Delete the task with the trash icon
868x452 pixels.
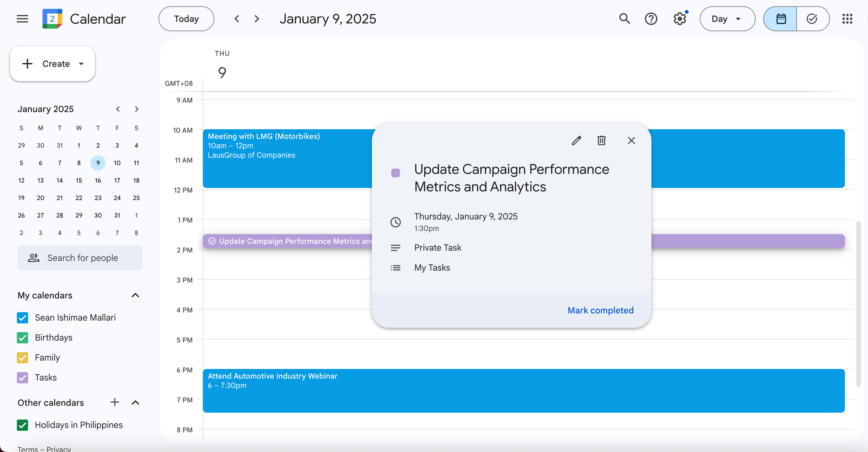click(x=602, y=140)
